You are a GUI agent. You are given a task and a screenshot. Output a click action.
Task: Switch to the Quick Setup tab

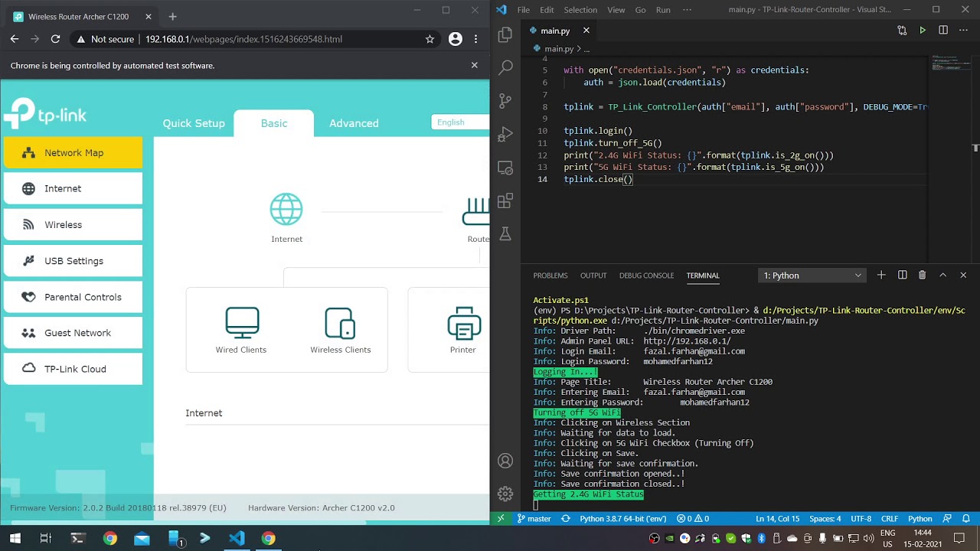[194, 123]
